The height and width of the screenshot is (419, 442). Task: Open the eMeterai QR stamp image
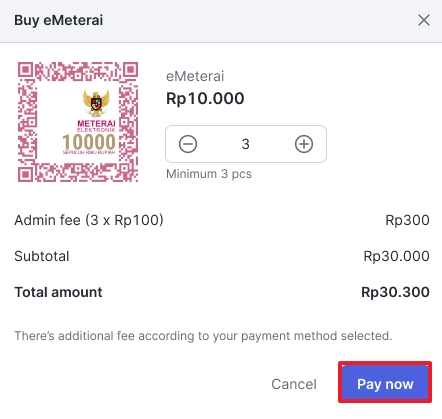pos(78,122)
